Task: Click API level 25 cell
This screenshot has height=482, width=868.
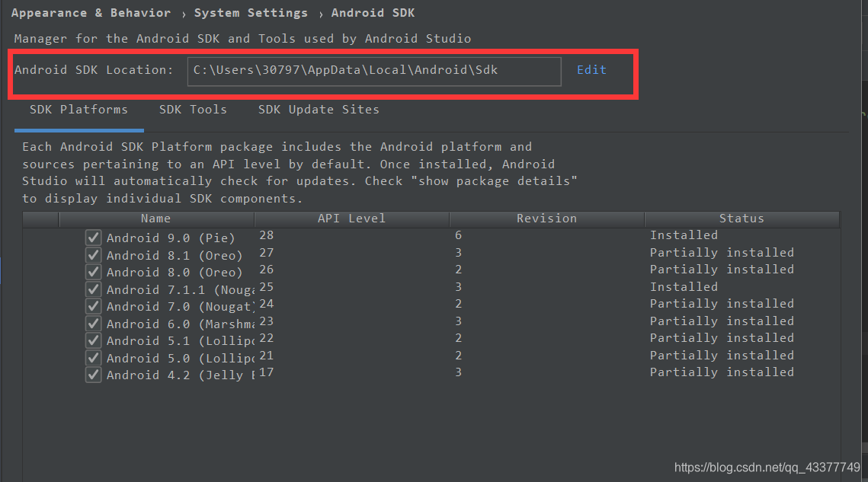Action: pyautogui.click(x=266, y=287)
